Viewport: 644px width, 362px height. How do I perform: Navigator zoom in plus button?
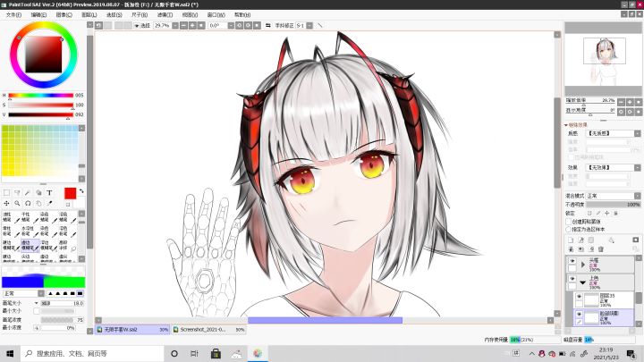click(x=630, y=102)
